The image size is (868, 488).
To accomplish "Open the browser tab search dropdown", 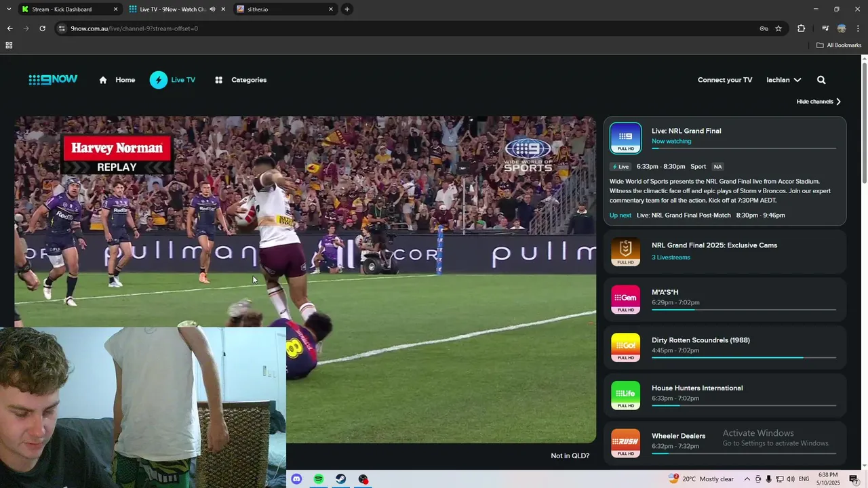I will click(9, 9).
